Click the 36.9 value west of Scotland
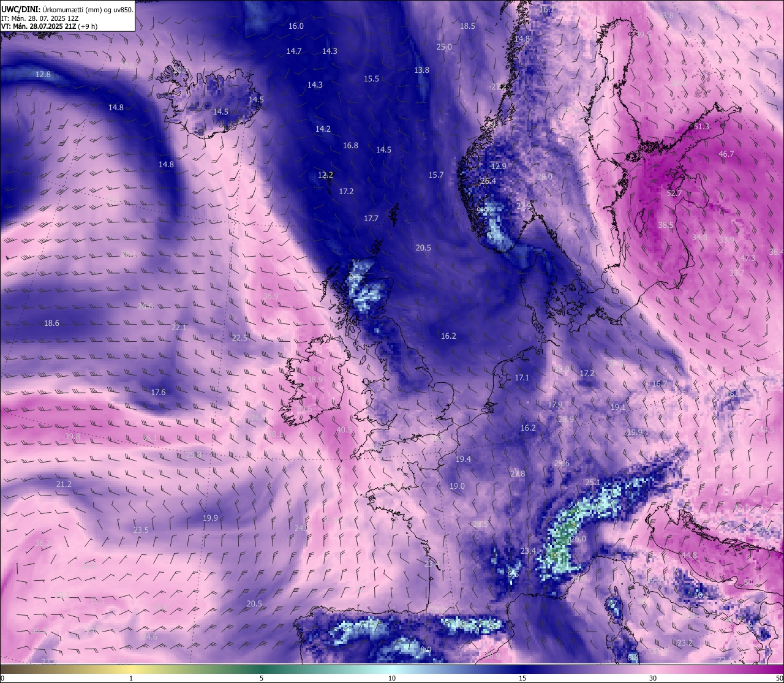Image resolution: width=784 pixels, height=683 pixels. (x=270, y=296)
